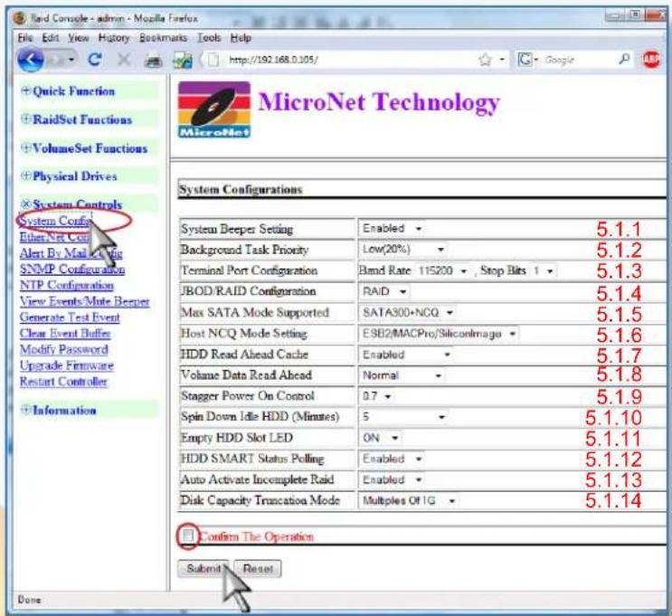Open the Stop Bits dropdown
Screen dimensions: 672x616
tap(543, 271)
